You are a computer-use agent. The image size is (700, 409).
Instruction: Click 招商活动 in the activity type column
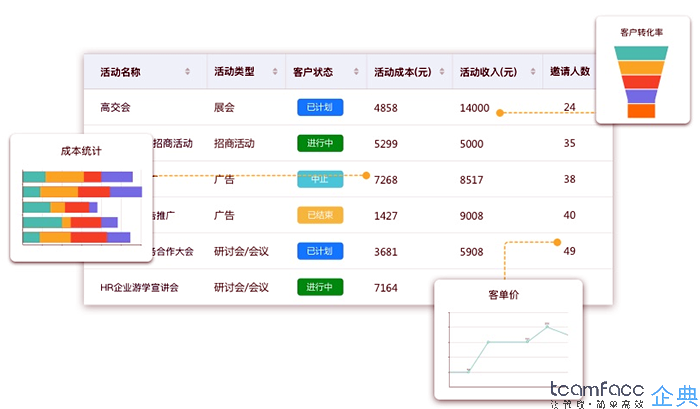click(x=234, y=143)
